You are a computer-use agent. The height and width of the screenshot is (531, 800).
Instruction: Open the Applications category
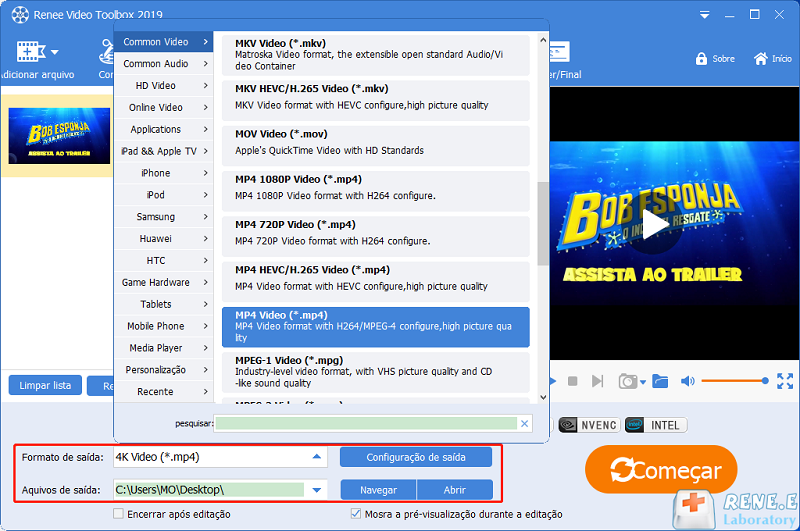164,130
